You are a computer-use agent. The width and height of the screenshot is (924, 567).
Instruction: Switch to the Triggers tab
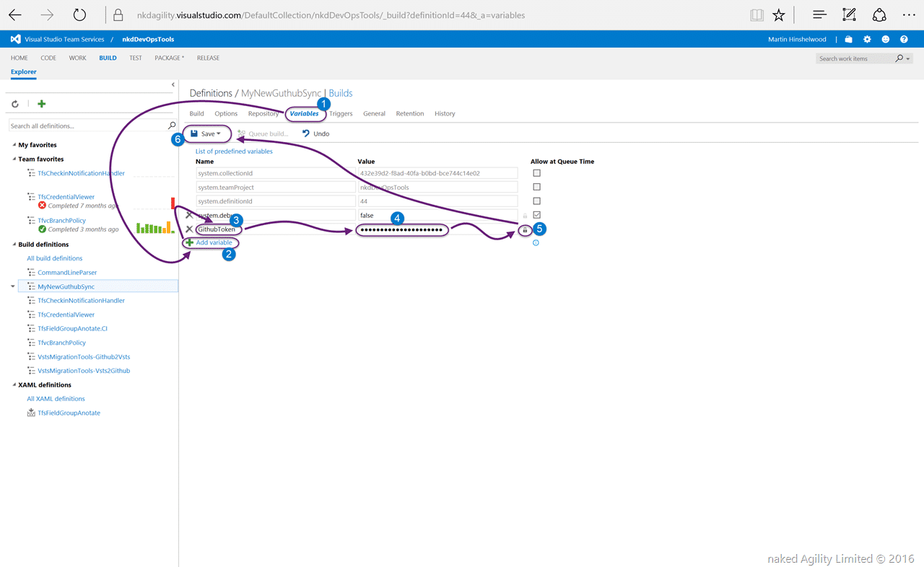click(341, 113)
